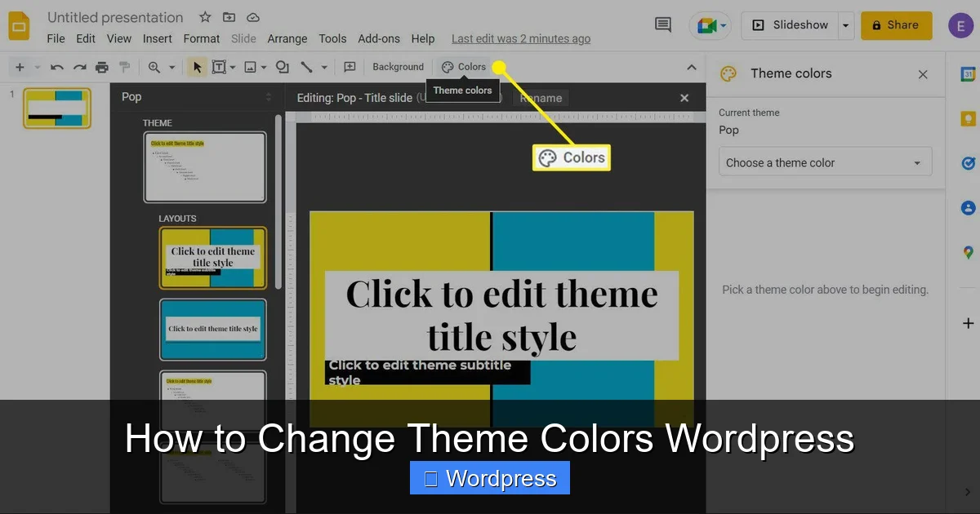Open the Format menu

tap(201, 38)
